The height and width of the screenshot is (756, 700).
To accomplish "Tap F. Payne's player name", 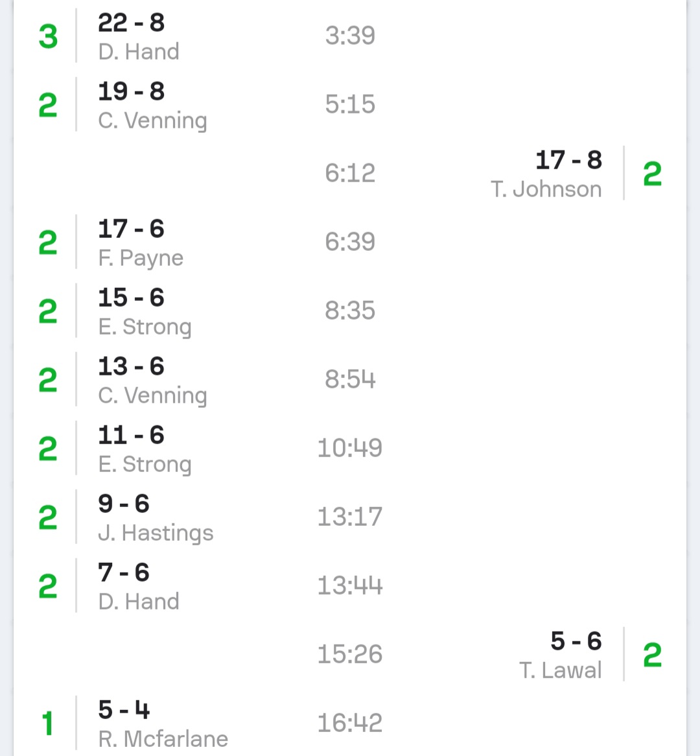I will (141, 258).
